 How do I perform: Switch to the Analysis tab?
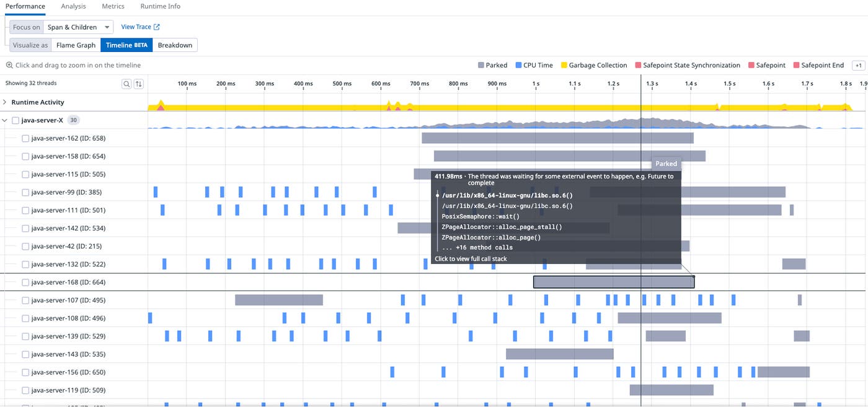point(73,6)
